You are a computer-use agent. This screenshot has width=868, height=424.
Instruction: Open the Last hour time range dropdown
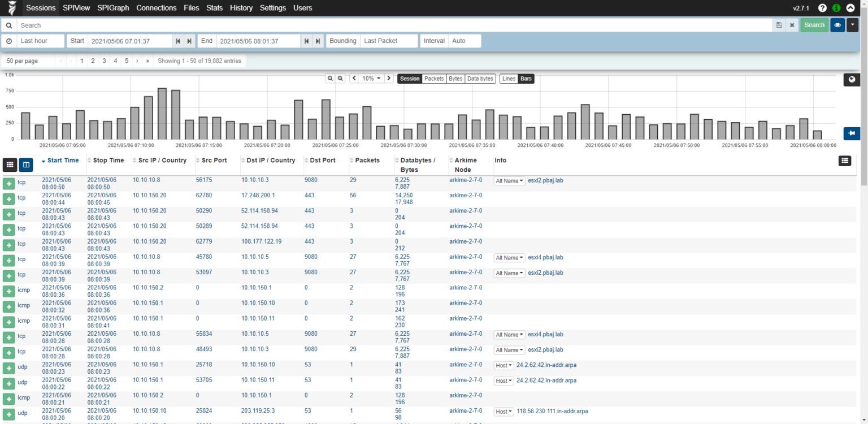pos(40,41)
